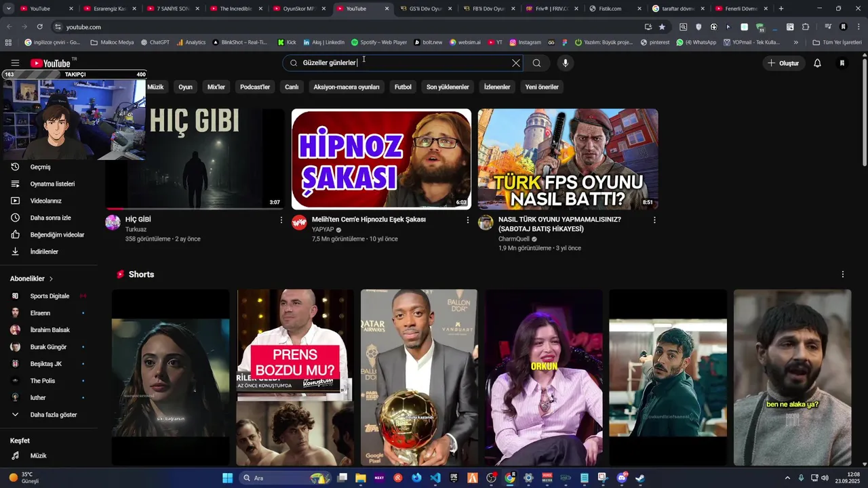
Task: Open new browser tab with plus
Action: pos(781,9)
